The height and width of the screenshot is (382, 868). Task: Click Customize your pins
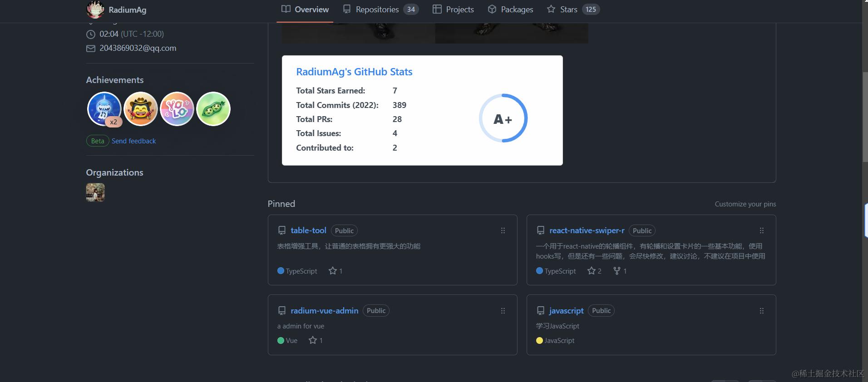coord(745,204)
